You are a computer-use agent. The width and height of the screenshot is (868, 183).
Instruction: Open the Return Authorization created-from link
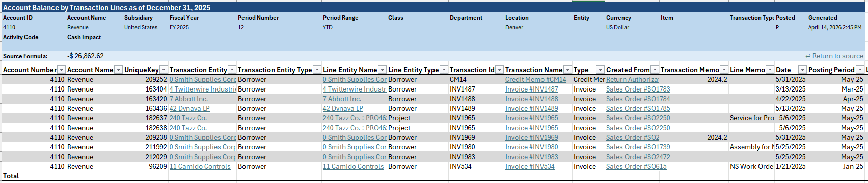633,79
